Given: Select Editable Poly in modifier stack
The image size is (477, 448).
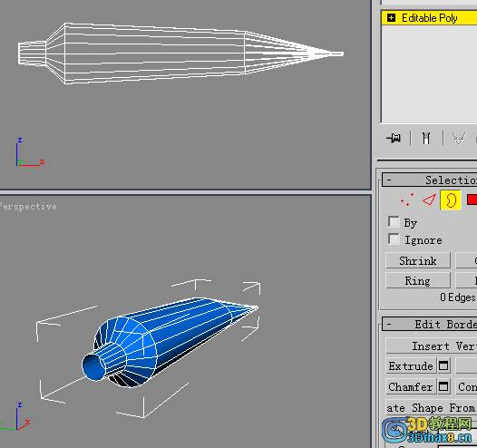Looking at the screenshot, I should (x=429, y=18).
